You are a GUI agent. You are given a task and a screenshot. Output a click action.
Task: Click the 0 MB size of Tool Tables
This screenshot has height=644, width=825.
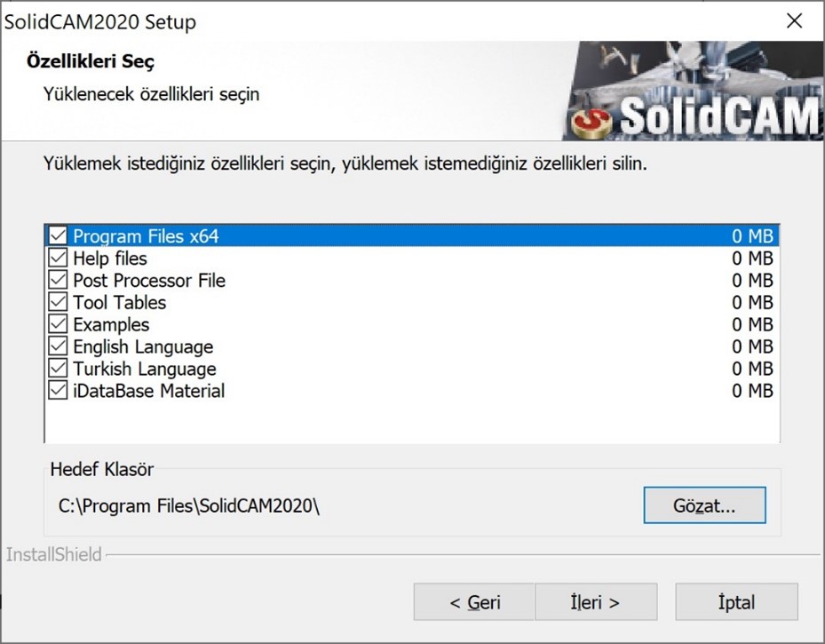point(752,303)
